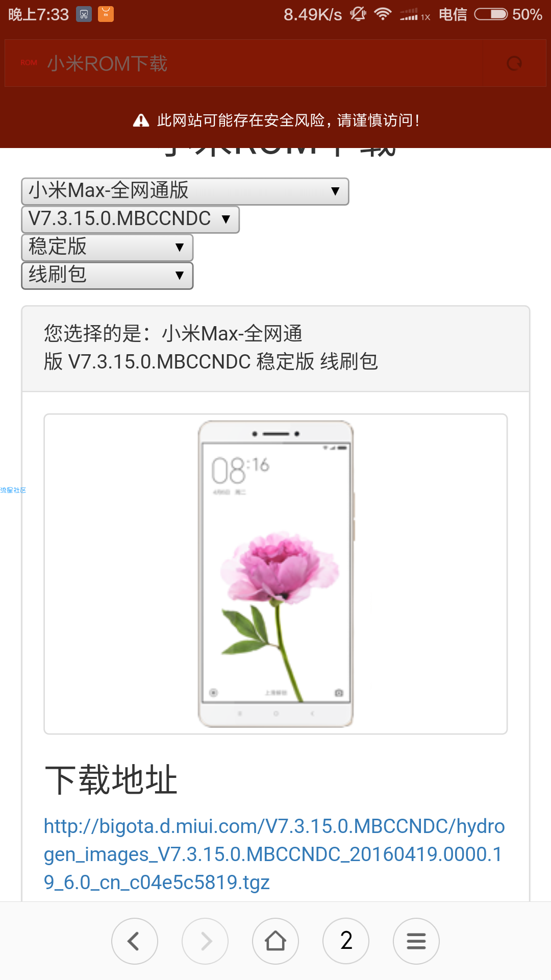Open the V7.3.15.0.MBCCNDC version dropdown
551x980 pixels.
click(x=130, y=219)
